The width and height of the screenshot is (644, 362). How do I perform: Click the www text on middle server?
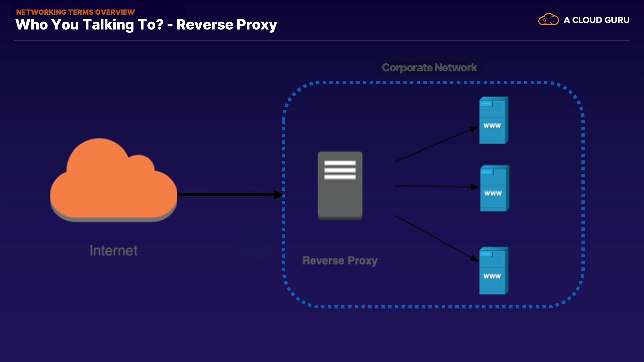click(493, 193)
